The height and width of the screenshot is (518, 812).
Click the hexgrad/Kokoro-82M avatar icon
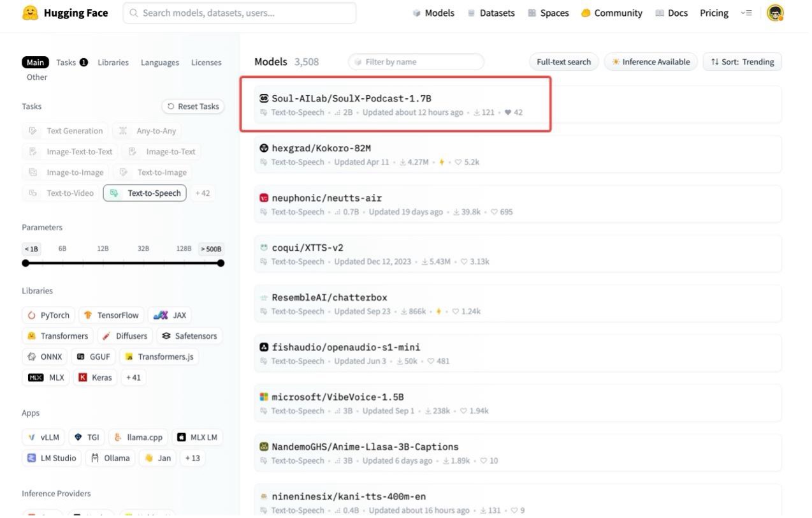point(264,148)
